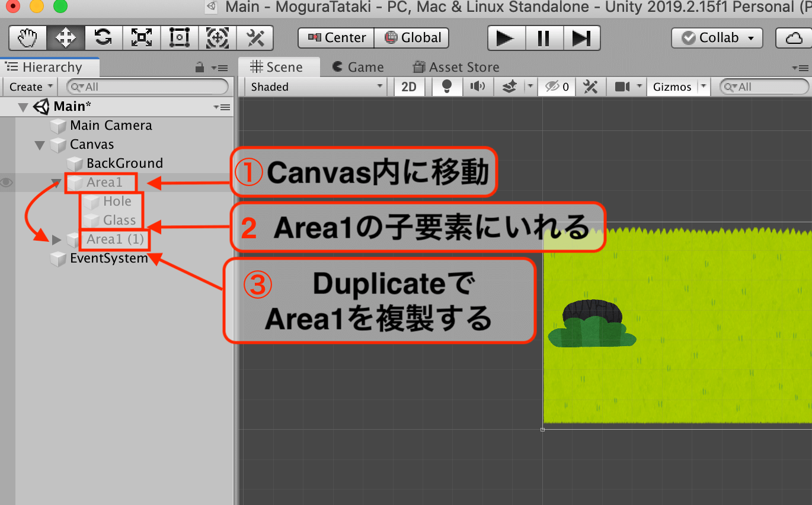Toggle hidden objects visibility counter
812x505 pixels.
point(557,87)
